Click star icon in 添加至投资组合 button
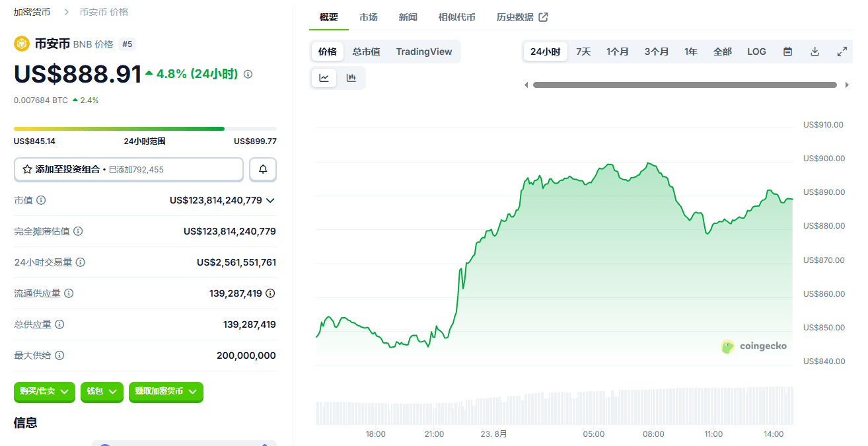Viewport: 868px width, 446px height. pyautogui.click(x=27, y=170)
